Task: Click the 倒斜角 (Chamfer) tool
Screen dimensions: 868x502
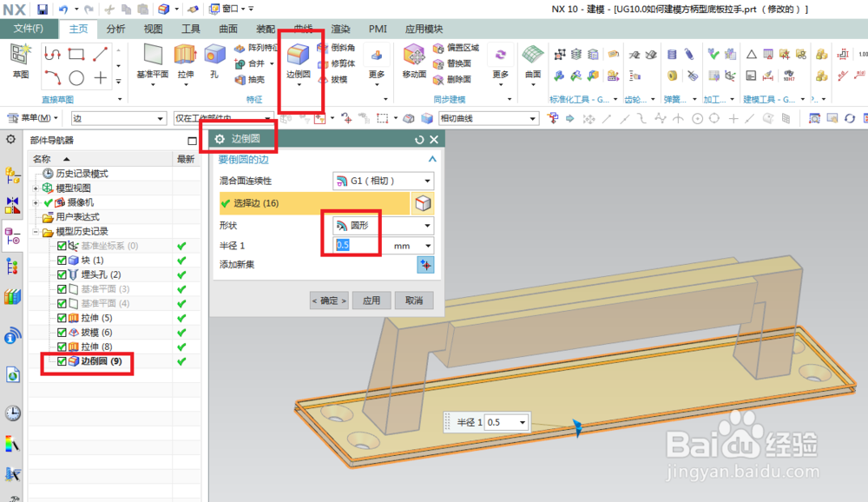Action: click(341, 49)
